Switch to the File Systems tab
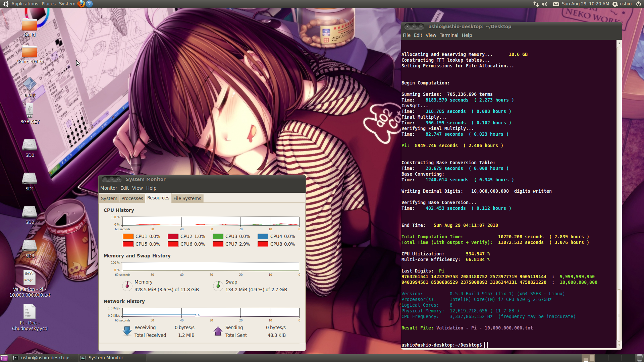 187,198
